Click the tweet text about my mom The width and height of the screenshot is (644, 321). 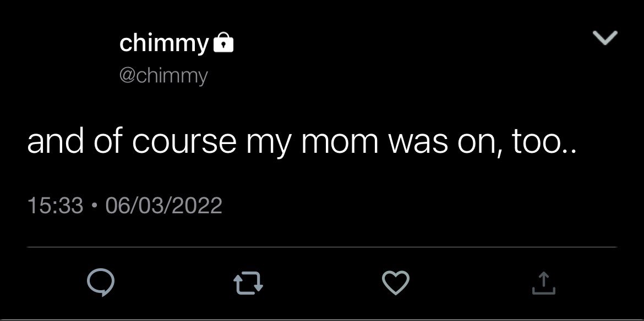(x=302, y=142)
